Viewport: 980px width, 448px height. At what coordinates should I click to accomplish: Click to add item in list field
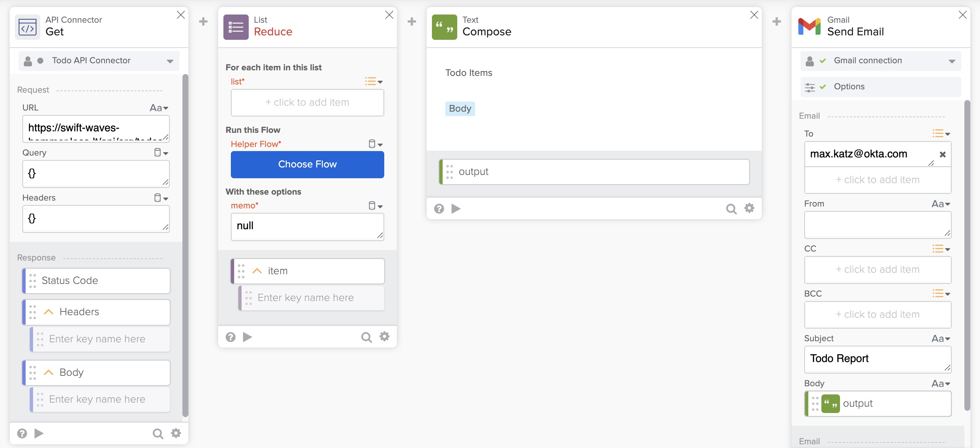click(307, 102)
